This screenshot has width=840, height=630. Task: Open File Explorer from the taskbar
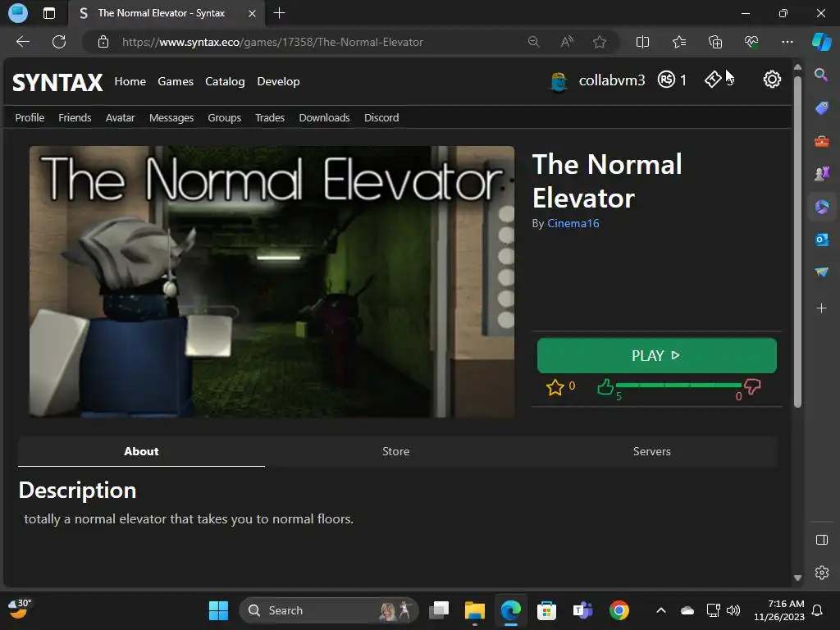tap(475, 610)
